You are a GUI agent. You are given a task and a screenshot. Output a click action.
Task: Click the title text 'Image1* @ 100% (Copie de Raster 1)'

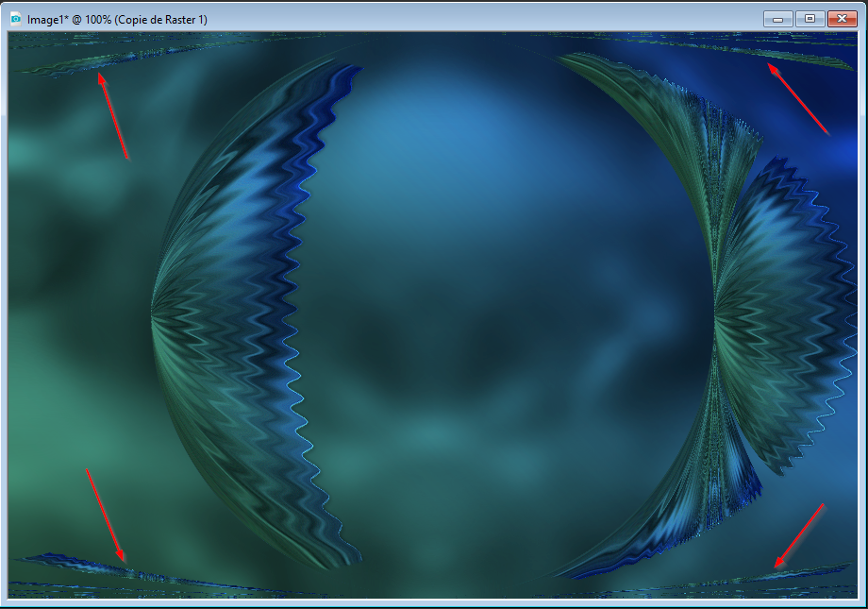pyautogui.click(x=117, y=20)
